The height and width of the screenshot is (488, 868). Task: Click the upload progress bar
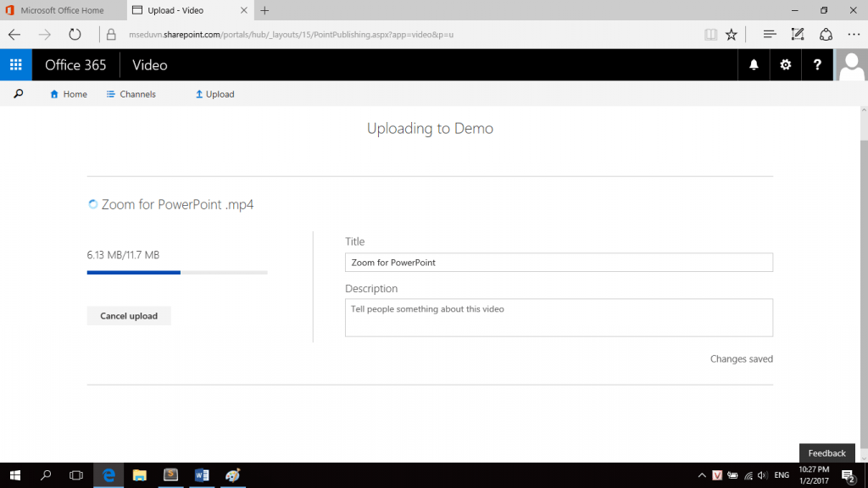click(177, 272)
